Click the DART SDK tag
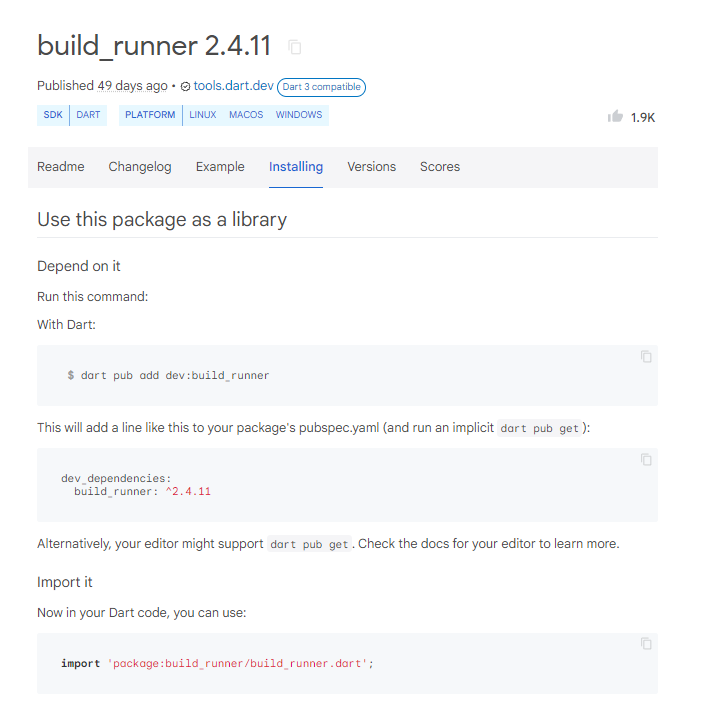703x727 pixels. point(88,115)
